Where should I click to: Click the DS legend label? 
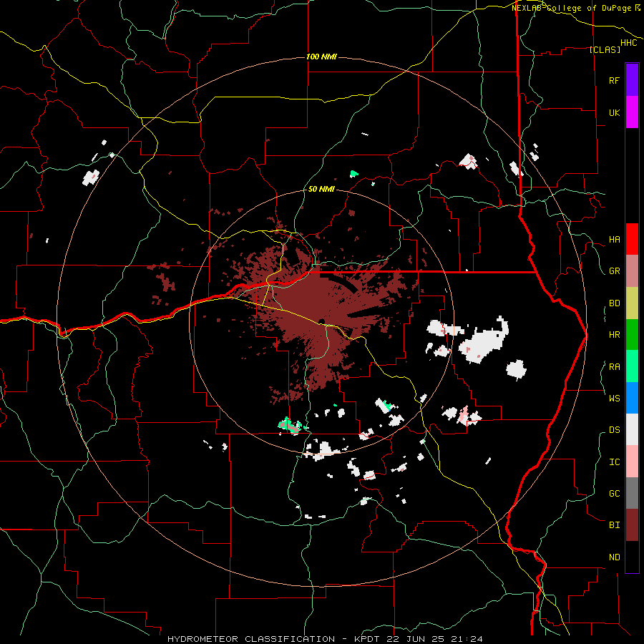(614, 429)
